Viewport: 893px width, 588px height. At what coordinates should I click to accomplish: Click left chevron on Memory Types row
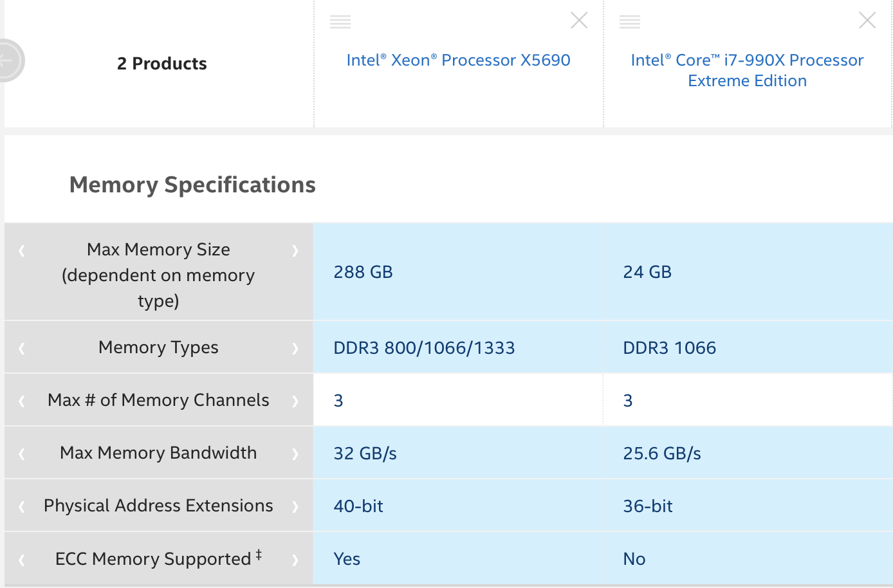22,348
